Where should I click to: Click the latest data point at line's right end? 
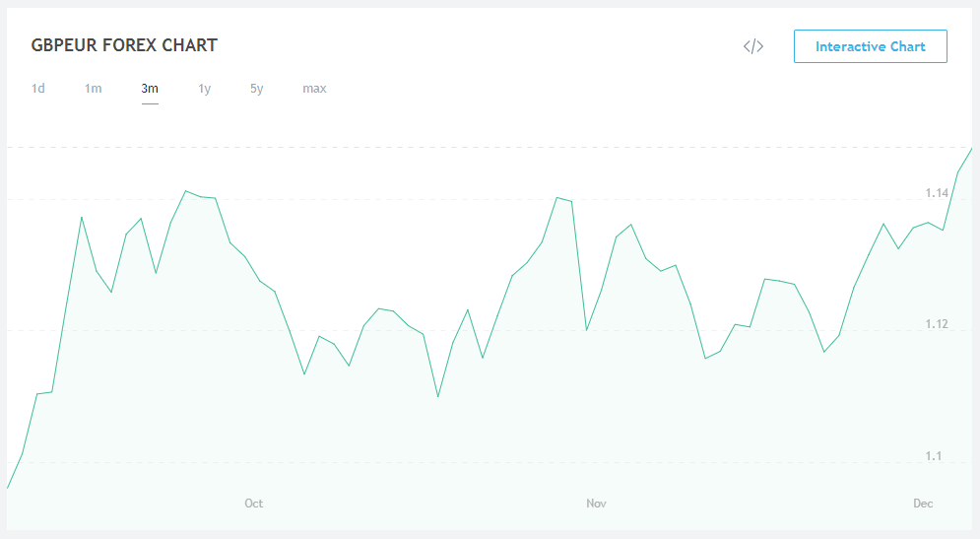(x=972, y=148)
